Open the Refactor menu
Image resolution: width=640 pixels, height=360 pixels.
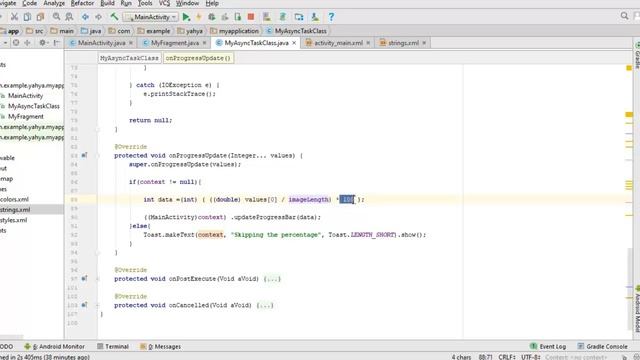[x=82, y=3]
